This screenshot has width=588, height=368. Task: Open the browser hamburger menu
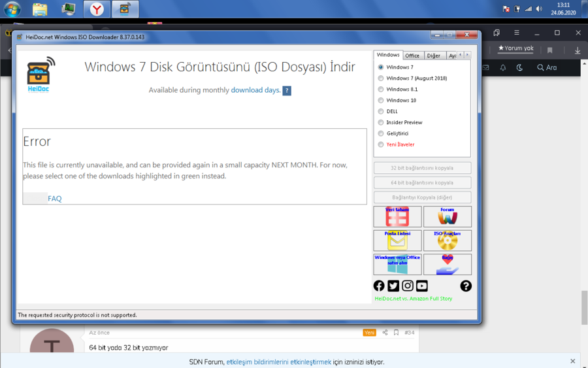pyautogui.click(x=517, y=33)
